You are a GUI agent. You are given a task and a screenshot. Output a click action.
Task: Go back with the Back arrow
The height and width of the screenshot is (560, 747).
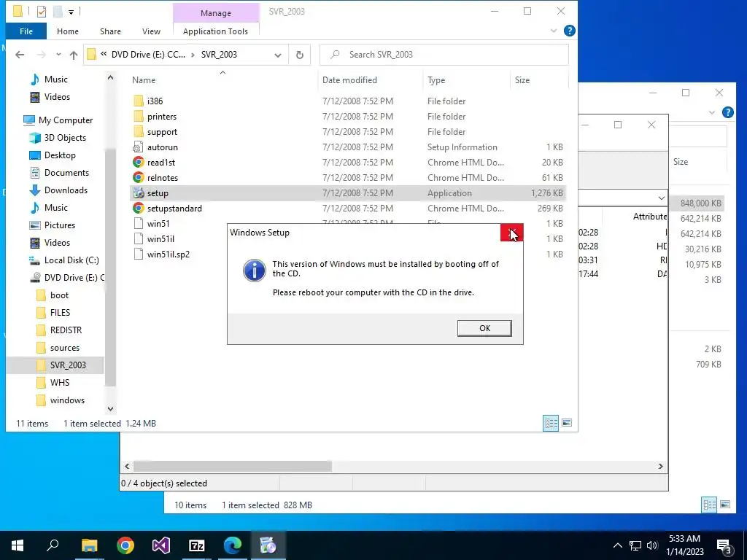point(20,55)
